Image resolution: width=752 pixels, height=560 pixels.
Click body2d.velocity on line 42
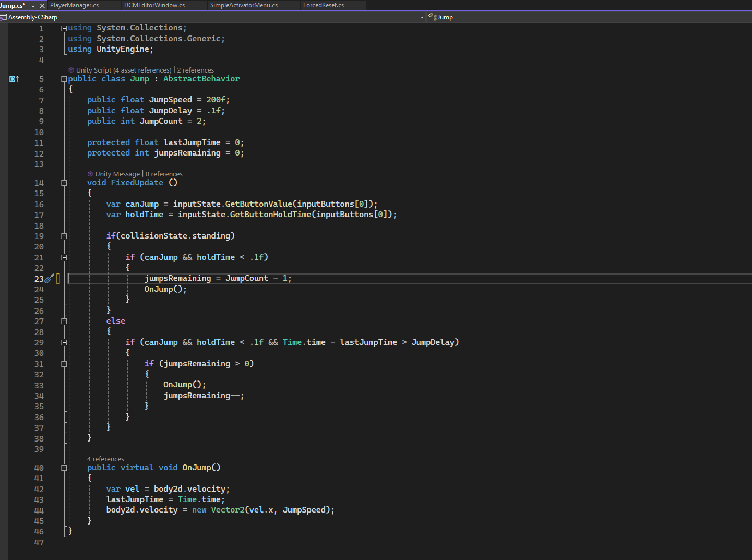pyautogui.click(x=189, y=489)
